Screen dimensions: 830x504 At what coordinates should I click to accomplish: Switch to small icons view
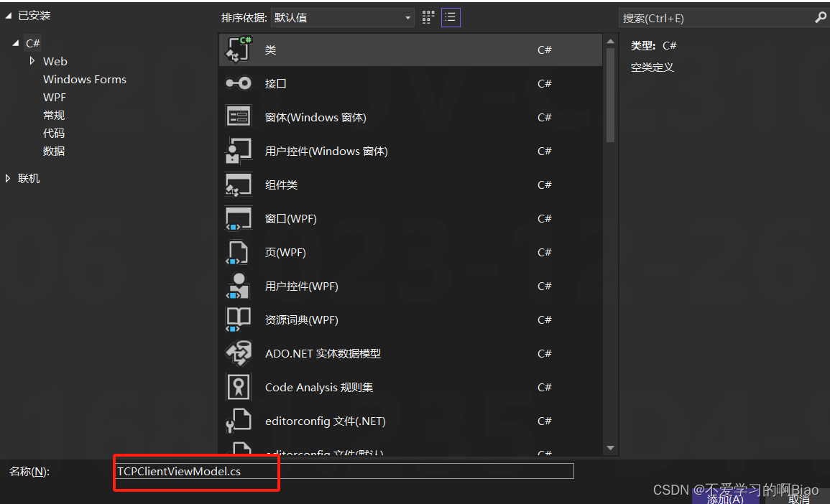pyautogui.click(x=428, y=17)
